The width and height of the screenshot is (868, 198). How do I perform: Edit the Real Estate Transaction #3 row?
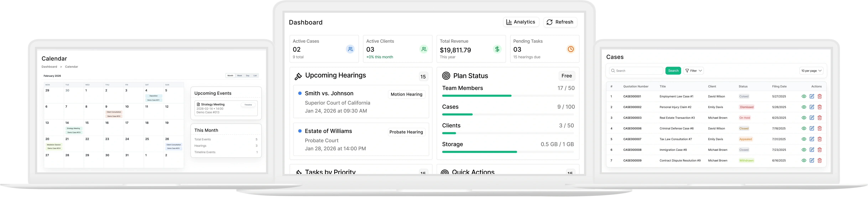pos(812,118)
